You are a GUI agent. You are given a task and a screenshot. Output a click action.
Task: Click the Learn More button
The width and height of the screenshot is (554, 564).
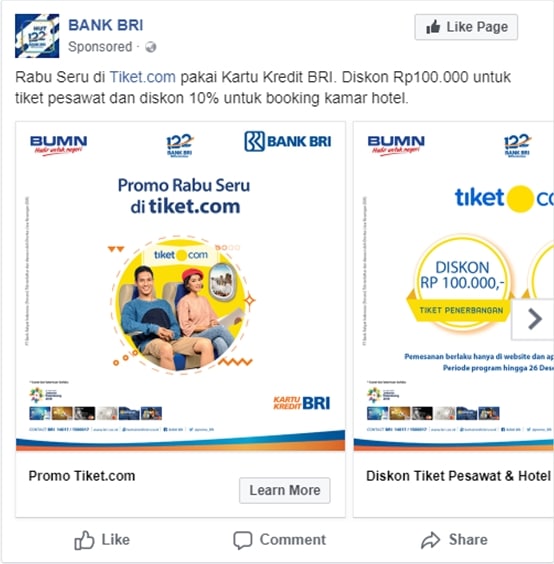(x=285, y=490)
